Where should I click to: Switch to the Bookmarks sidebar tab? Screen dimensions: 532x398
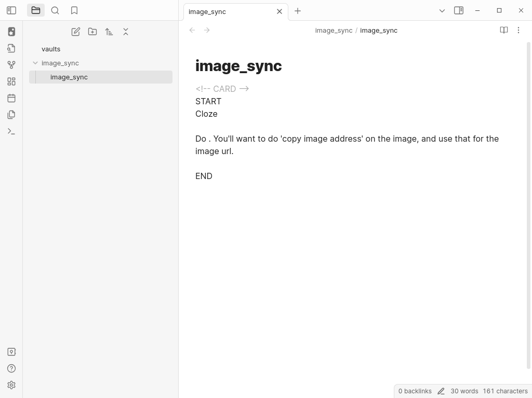click(x=74, y=10)
